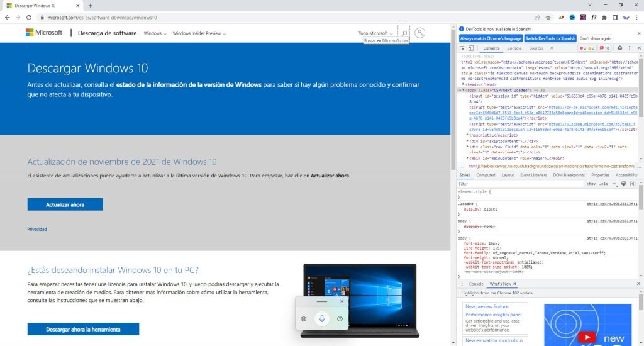Switch to the DevTools Console tab
The image size is (644, 346).
point(514,48)
